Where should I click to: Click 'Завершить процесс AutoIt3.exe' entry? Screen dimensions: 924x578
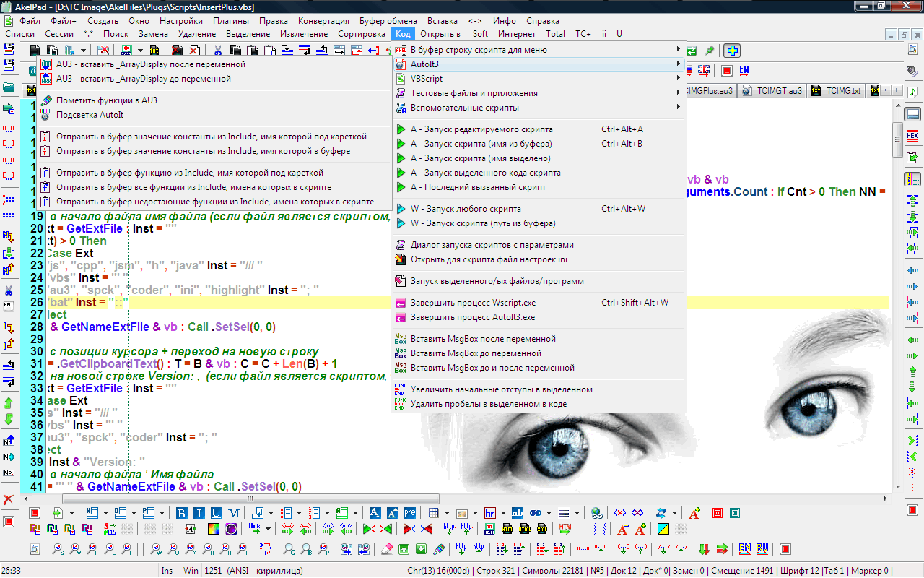click(x=473, y=317)
